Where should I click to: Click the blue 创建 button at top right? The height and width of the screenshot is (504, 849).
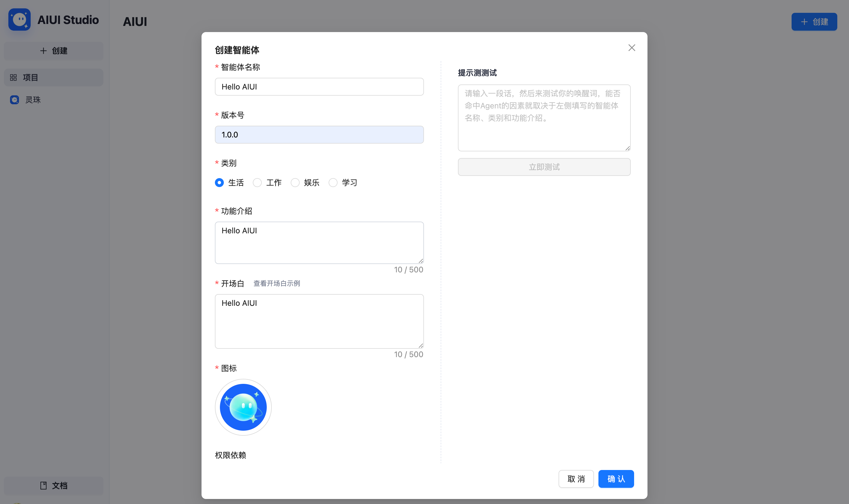[814, 22]
